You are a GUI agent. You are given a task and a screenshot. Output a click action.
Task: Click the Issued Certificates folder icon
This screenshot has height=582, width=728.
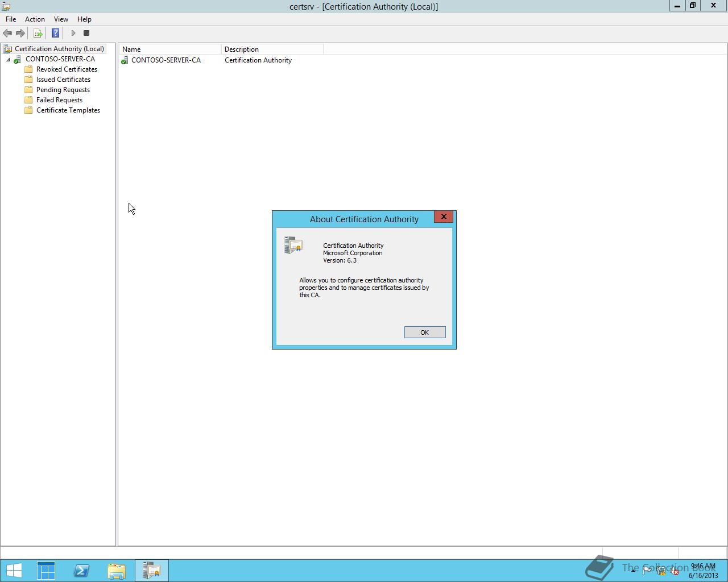tap(28, 80)
